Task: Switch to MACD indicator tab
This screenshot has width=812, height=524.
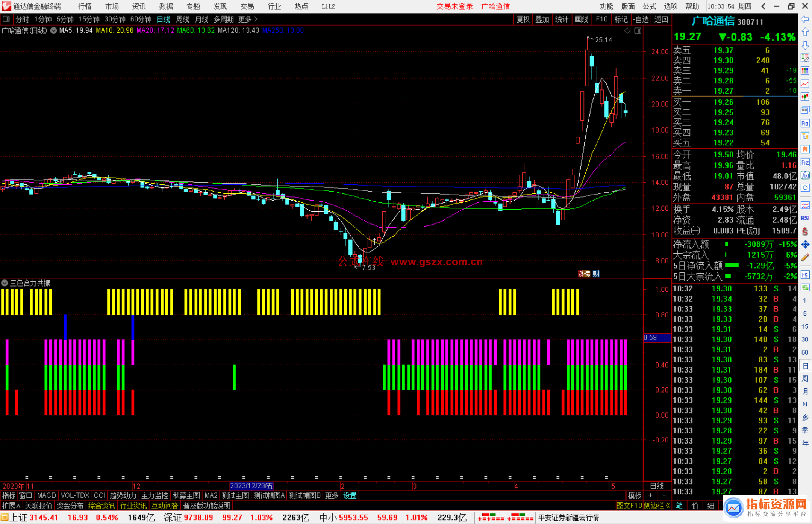Action: tap(47, 495)
